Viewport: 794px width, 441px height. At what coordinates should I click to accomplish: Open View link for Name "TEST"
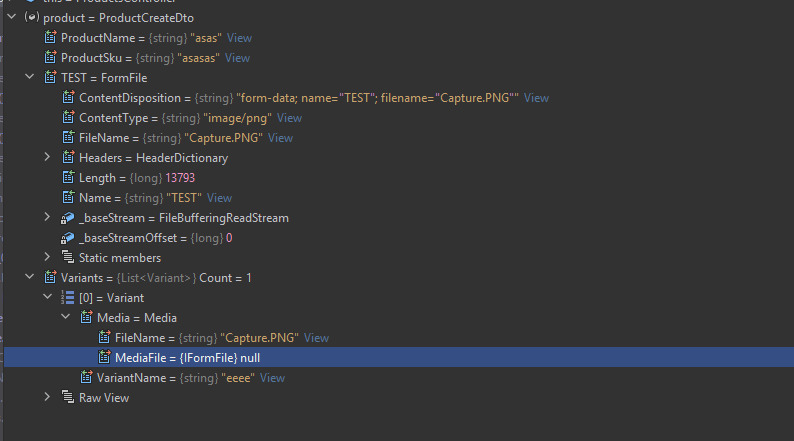pos(219,198)
